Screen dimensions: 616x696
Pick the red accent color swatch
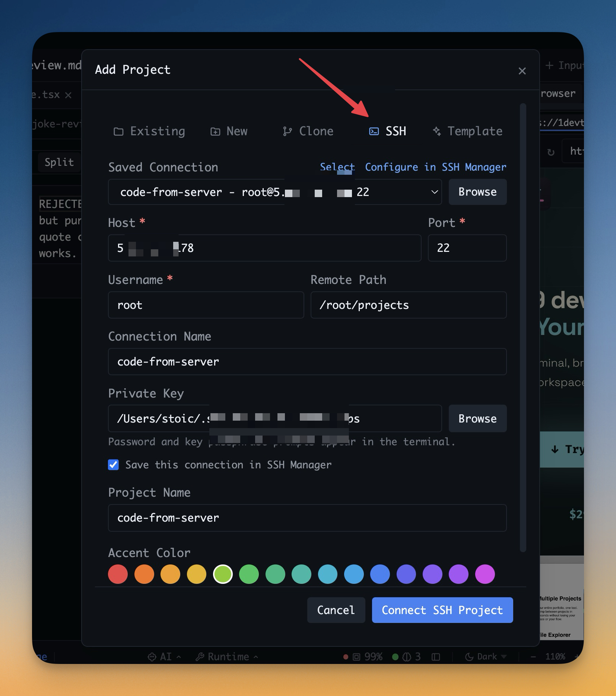coord(118,574)
